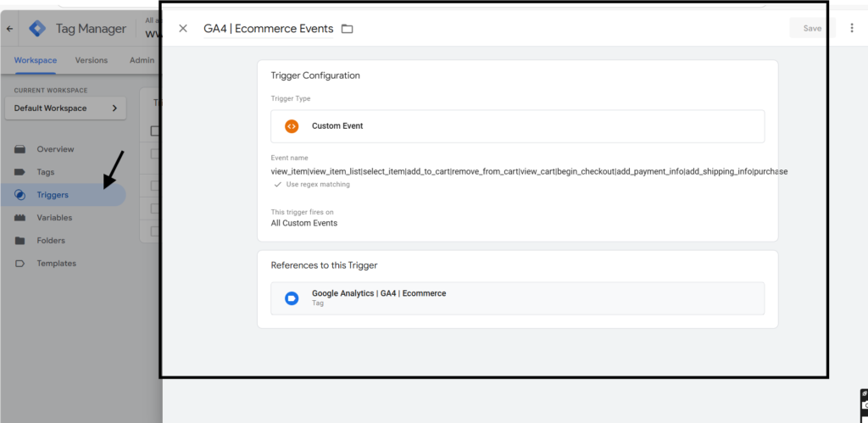The width and height of the screenshot is (868, 423).
Task: Switch to the Versions tab
Action: [92, 60]
